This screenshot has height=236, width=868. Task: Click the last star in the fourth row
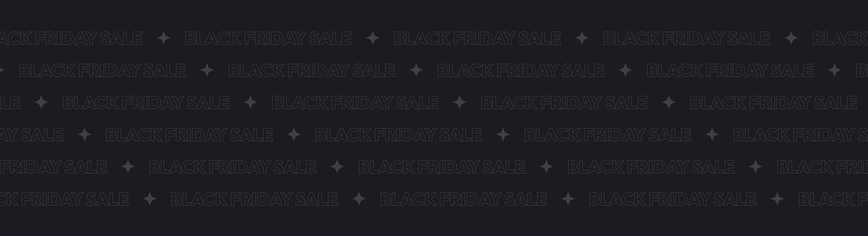click(712, 135)
